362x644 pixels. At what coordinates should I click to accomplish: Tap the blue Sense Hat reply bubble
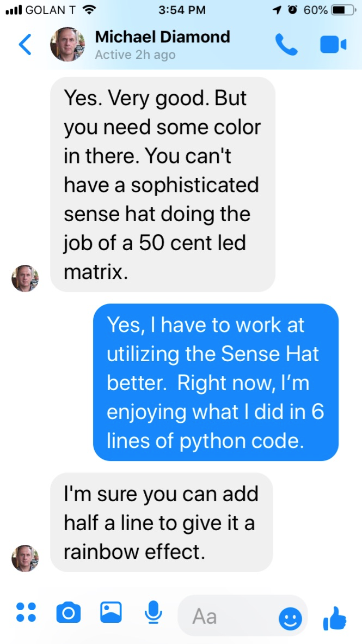[x=216, y=382]
